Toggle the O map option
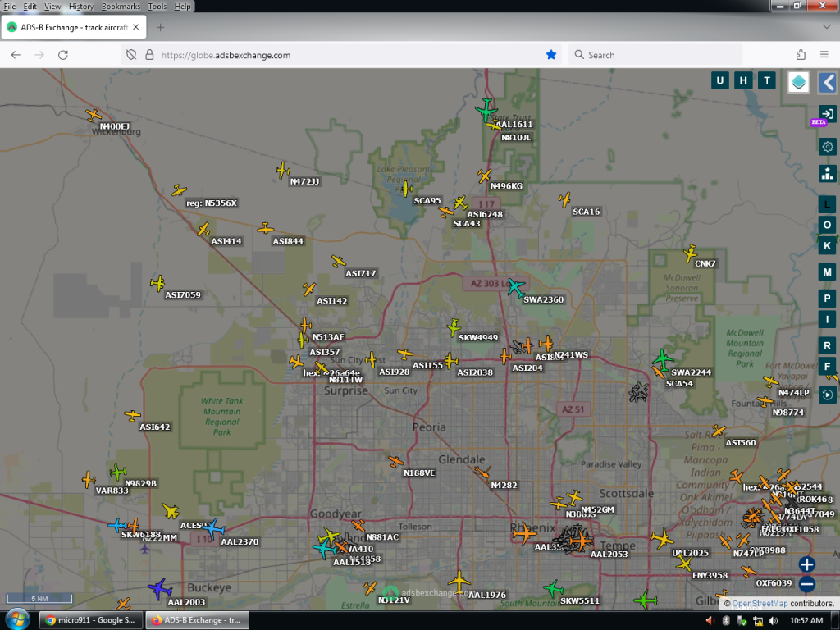The width and height of the screenshot is (840, 630). [x=827, y=225]
